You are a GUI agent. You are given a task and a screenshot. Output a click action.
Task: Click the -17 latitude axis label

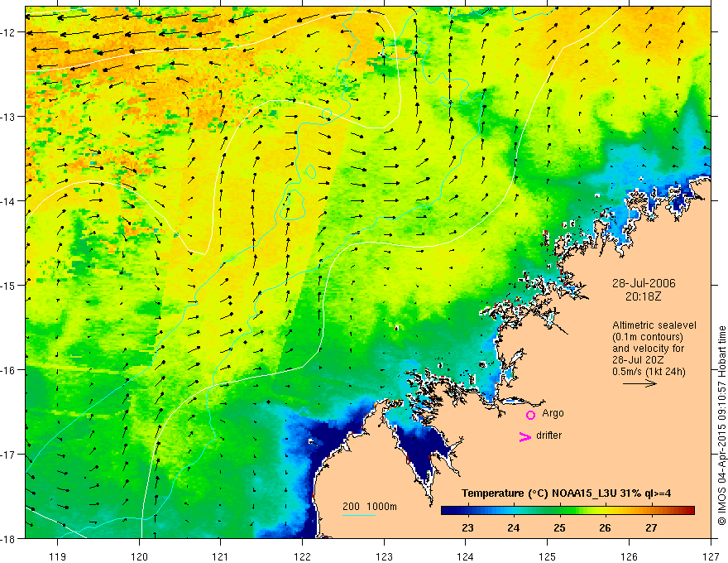point(8,454)
